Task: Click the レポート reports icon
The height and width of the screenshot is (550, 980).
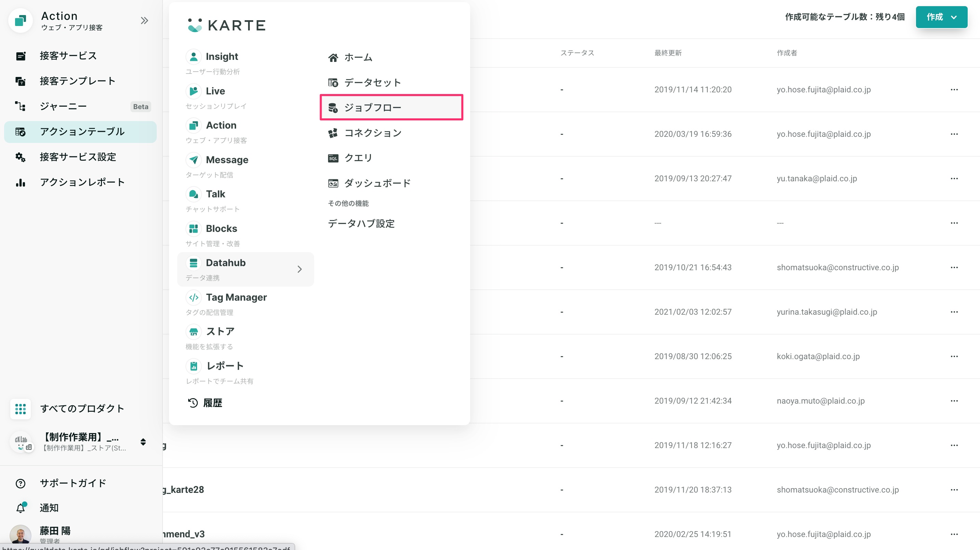Action: point(193,366)
